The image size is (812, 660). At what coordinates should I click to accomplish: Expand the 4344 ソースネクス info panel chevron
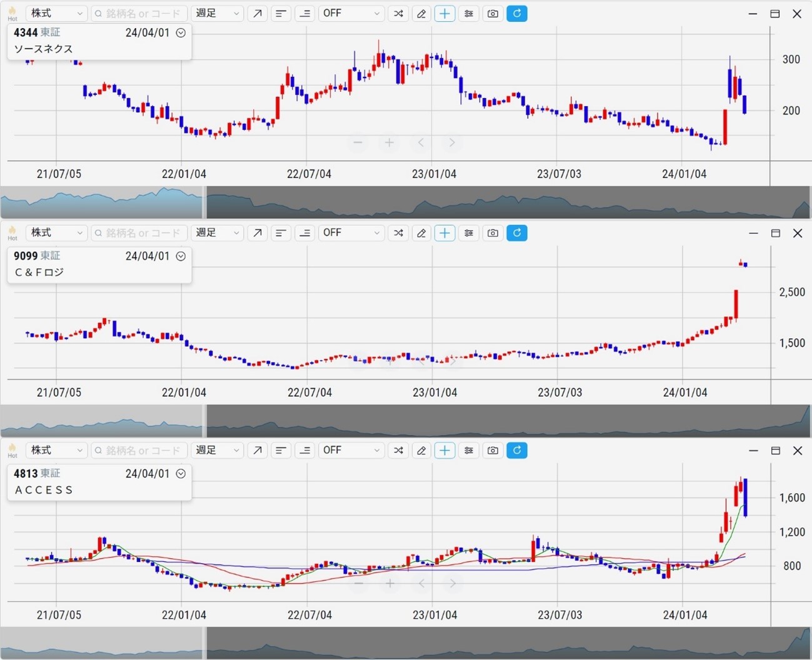(x=181, y=33)
